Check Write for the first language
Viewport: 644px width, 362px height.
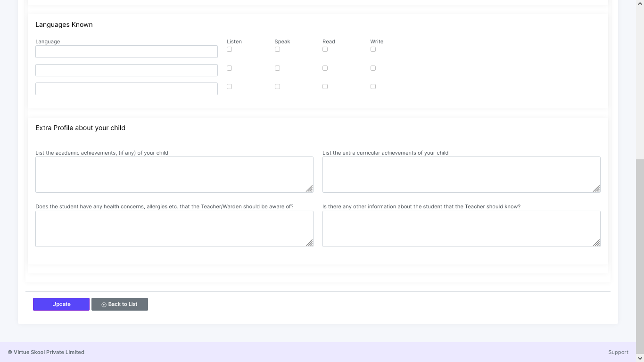[373, 49]
